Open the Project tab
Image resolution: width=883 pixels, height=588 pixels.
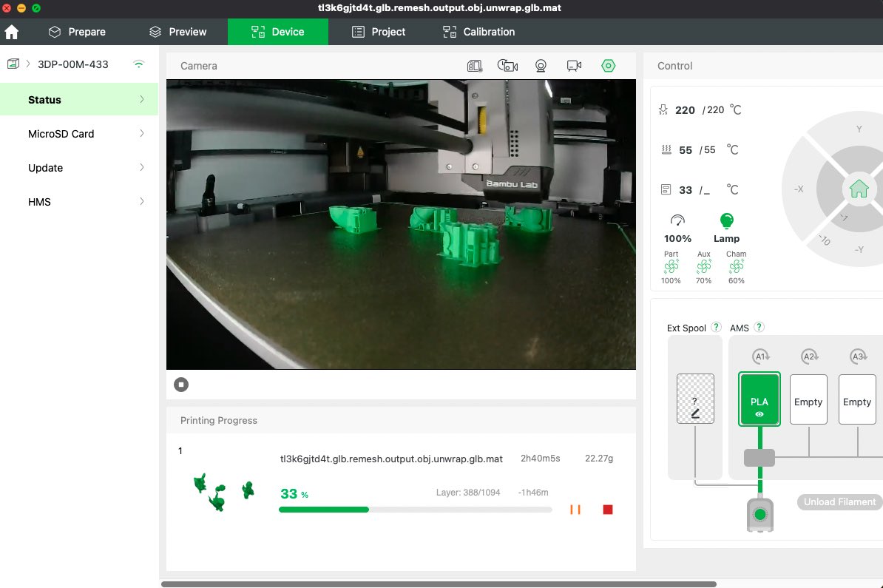(379, 32)
